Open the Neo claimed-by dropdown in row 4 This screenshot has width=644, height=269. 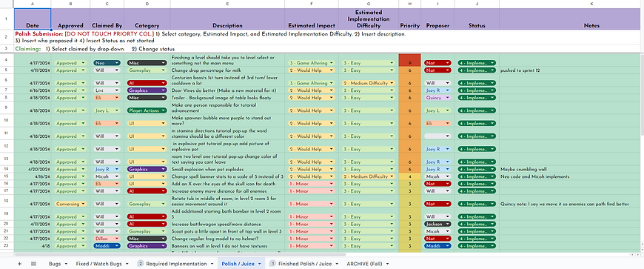(107, 63)
